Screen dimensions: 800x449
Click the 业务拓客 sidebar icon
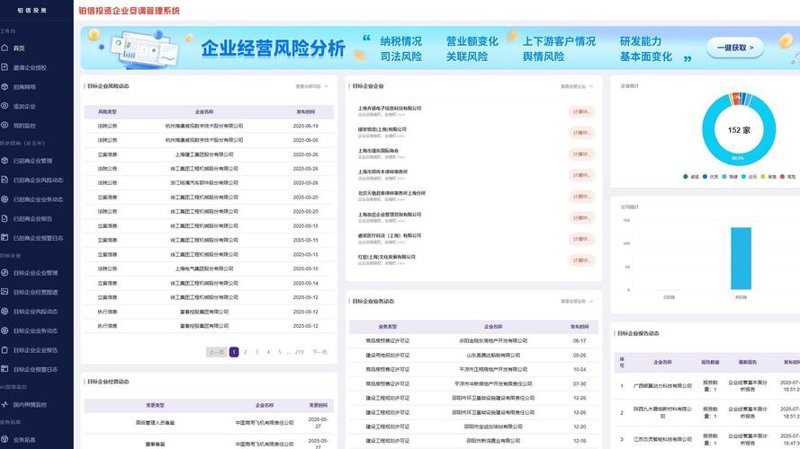click(5, 439)
